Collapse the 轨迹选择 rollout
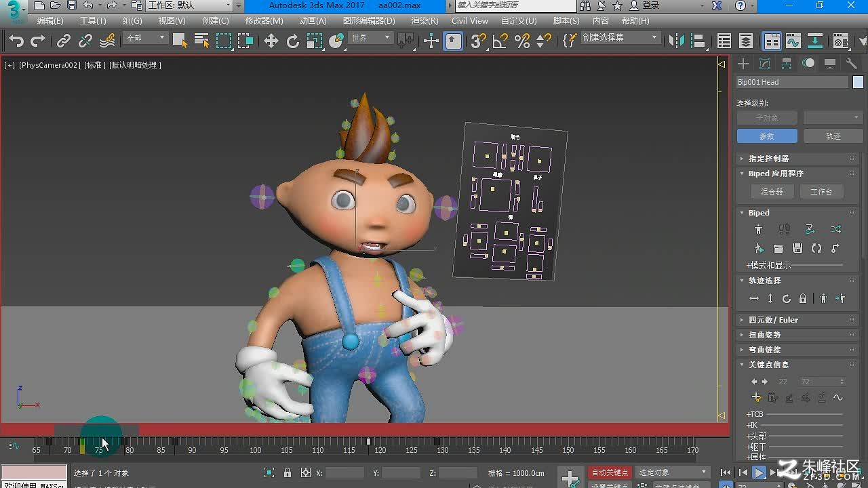Screen dimensions: 868x488 [x=797, y=281]
